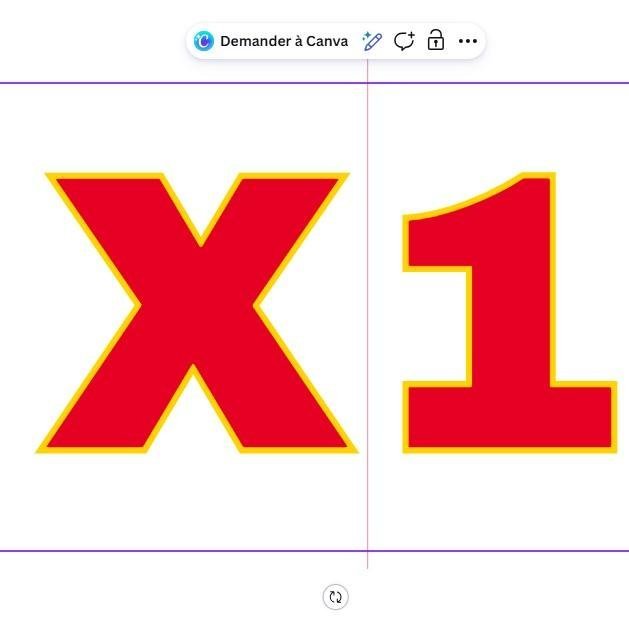Click the circular rotate handle below selection
The width and height of the screenshot is (629, 634).
click(x=335, y=597)
